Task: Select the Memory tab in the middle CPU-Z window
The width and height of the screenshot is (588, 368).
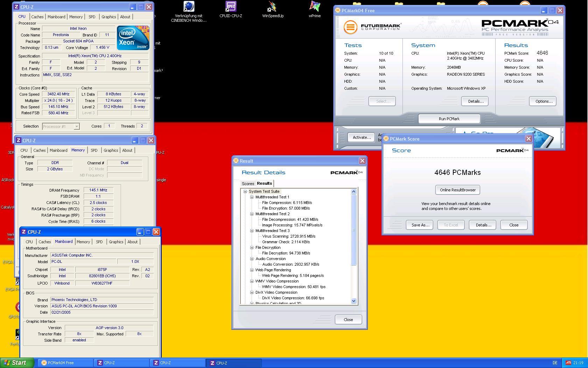Action: coord(78,150)
